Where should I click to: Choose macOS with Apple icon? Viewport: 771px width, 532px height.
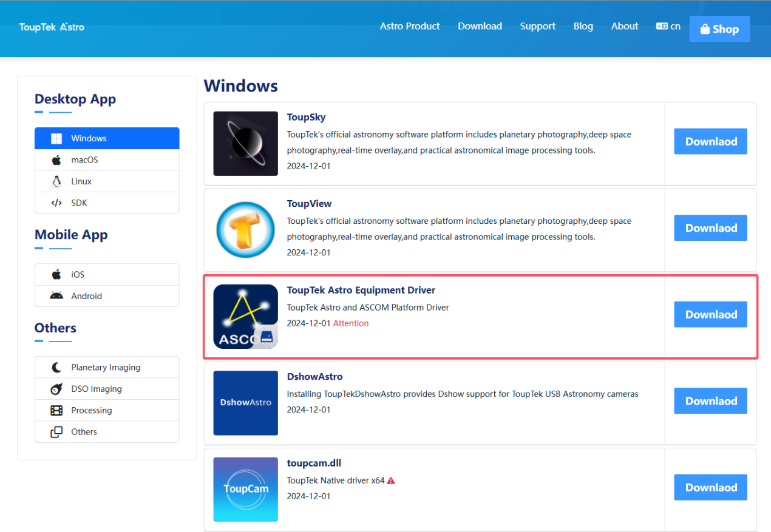tap(107, 160)
